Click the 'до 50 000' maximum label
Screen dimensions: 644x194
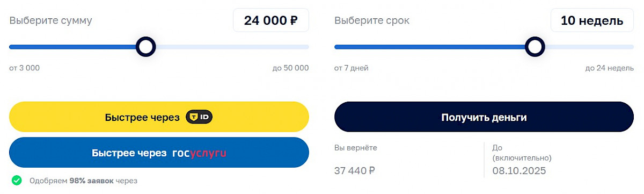click(x=290, y=68)
